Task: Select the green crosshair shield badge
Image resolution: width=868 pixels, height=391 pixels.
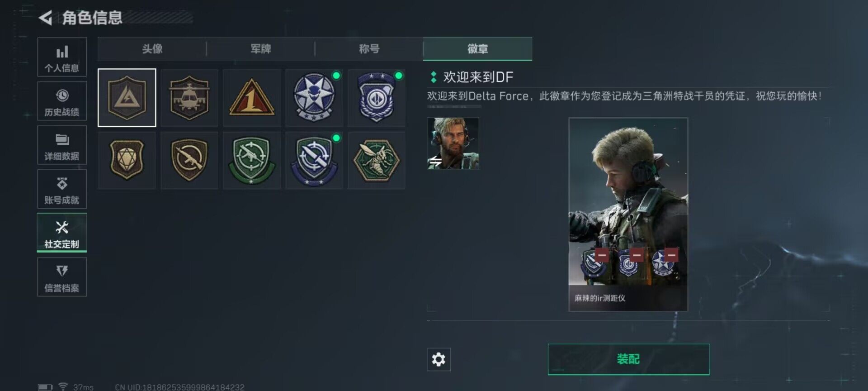Action: 252,160
